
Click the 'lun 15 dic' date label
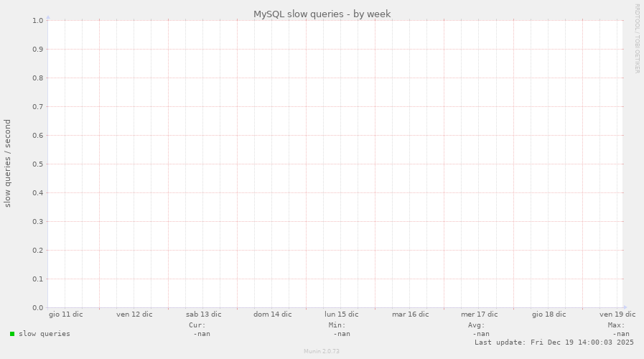[x=341, y=314]
